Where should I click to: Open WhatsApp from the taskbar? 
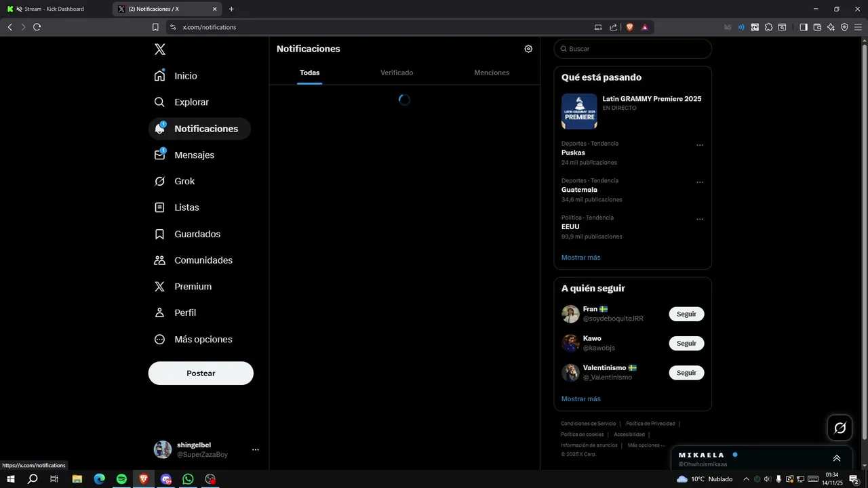click(188, 479)
